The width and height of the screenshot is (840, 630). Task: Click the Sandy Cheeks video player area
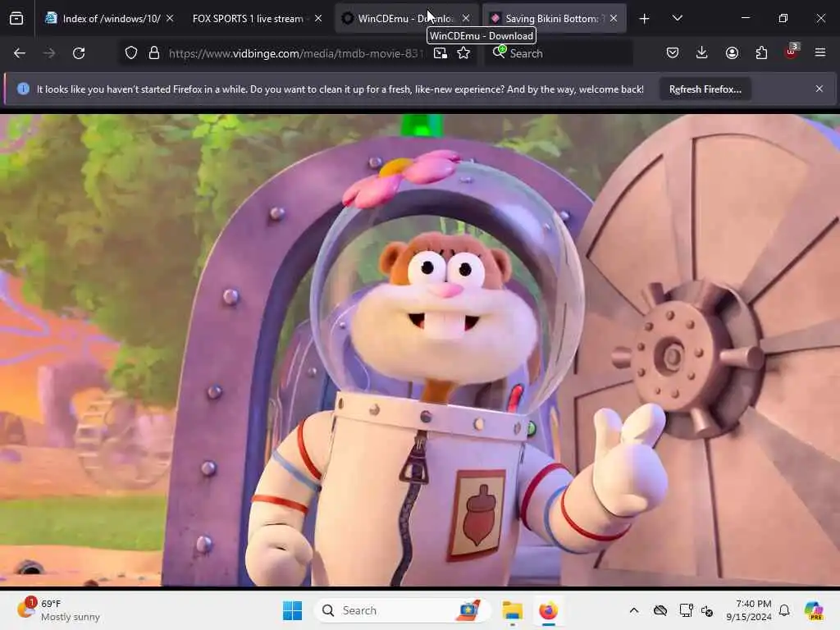pyautogui.click(x=420, y=350)
